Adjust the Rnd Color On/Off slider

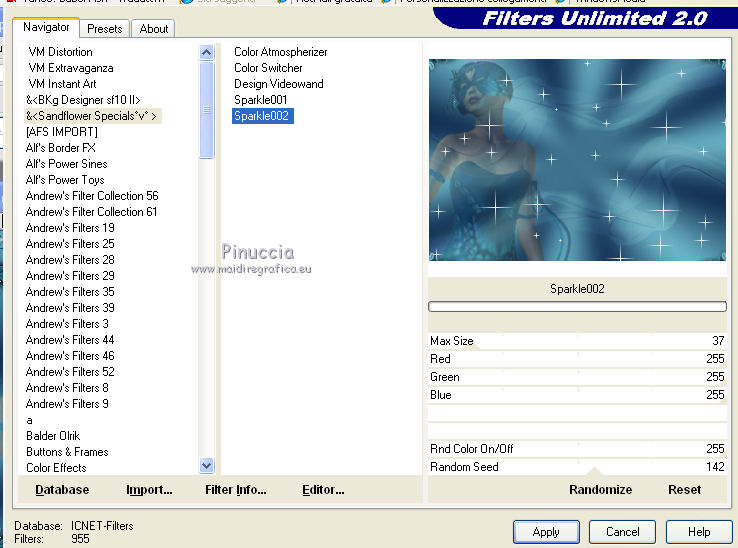coord(577,449)
